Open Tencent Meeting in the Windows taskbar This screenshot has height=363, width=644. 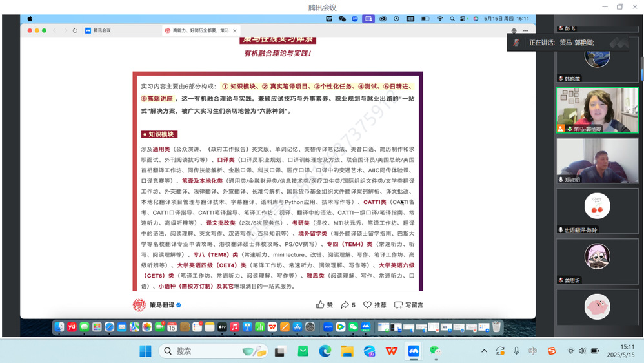point(414,351)
